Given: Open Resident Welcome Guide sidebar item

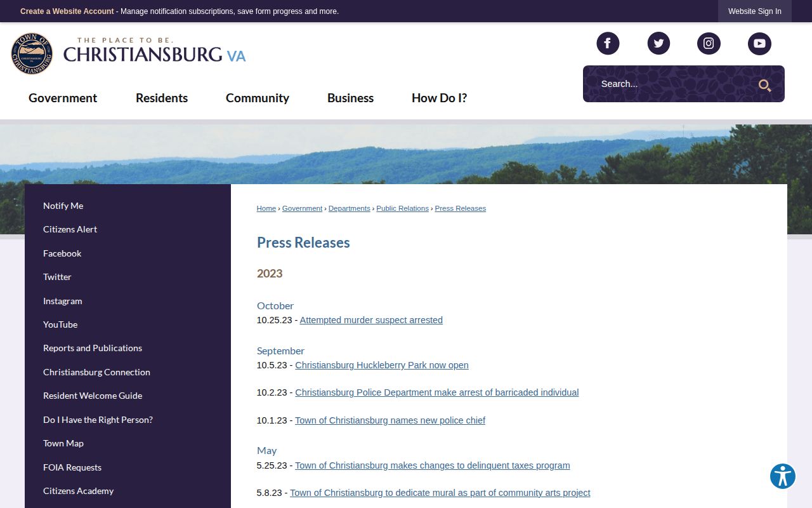Looking at the screenshot, I should [x=93, y=396].
